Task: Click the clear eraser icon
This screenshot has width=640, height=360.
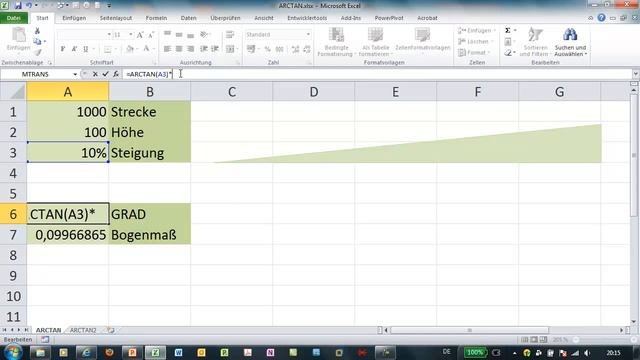Action: tap(509, 53)
